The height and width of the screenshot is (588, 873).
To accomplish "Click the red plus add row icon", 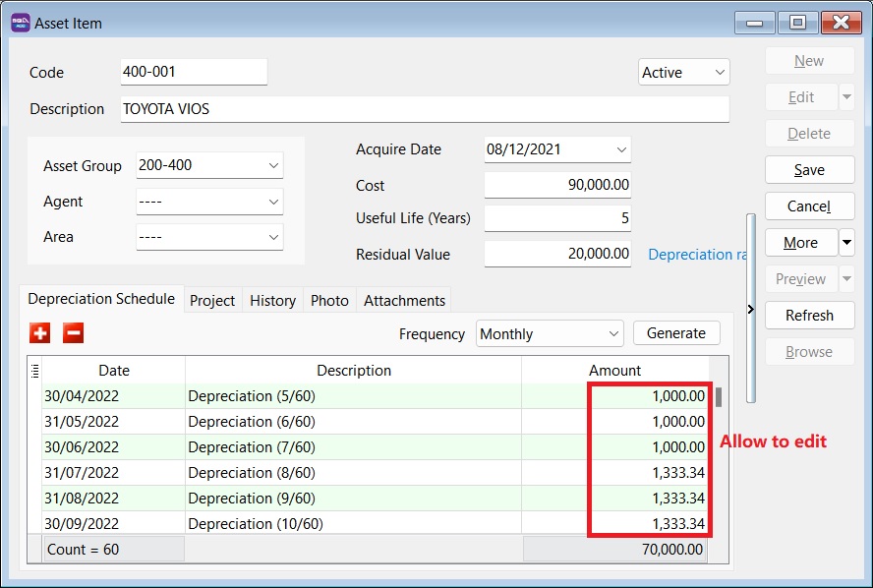I will click(x=40, y=333).
